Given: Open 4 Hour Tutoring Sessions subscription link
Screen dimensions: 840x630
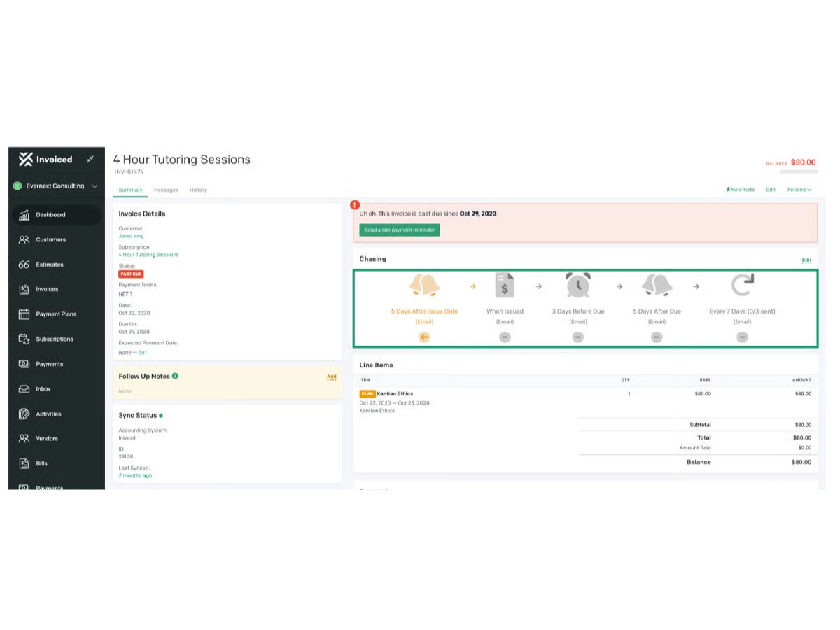Looking at the screenshot, I should point(148,255).
